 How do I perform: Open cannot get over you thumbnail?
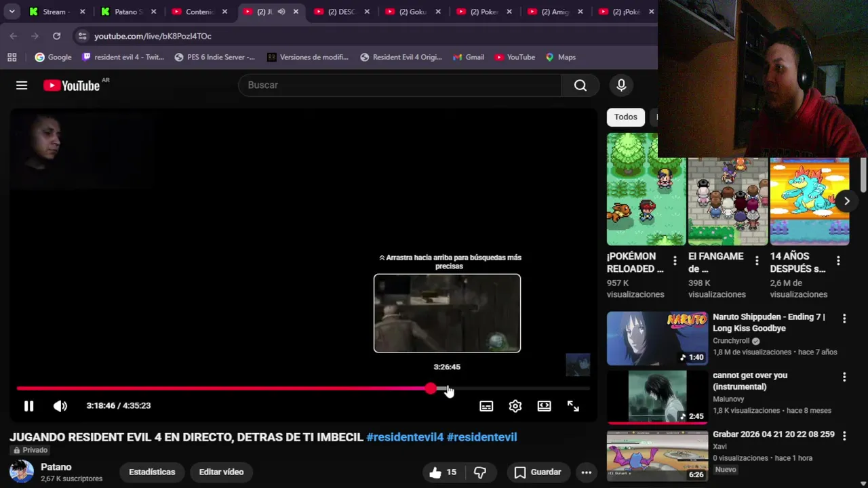(x=657, y=396)
